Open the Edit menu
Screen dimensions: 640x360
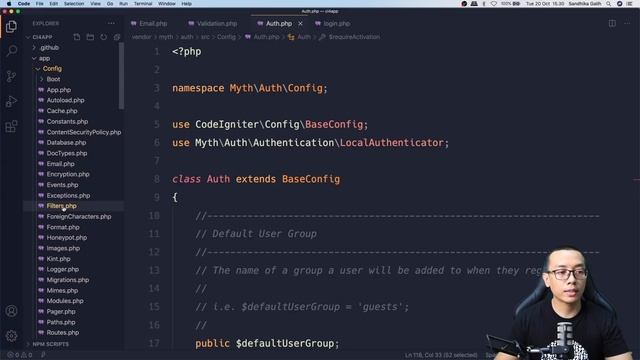pos(53,4)
